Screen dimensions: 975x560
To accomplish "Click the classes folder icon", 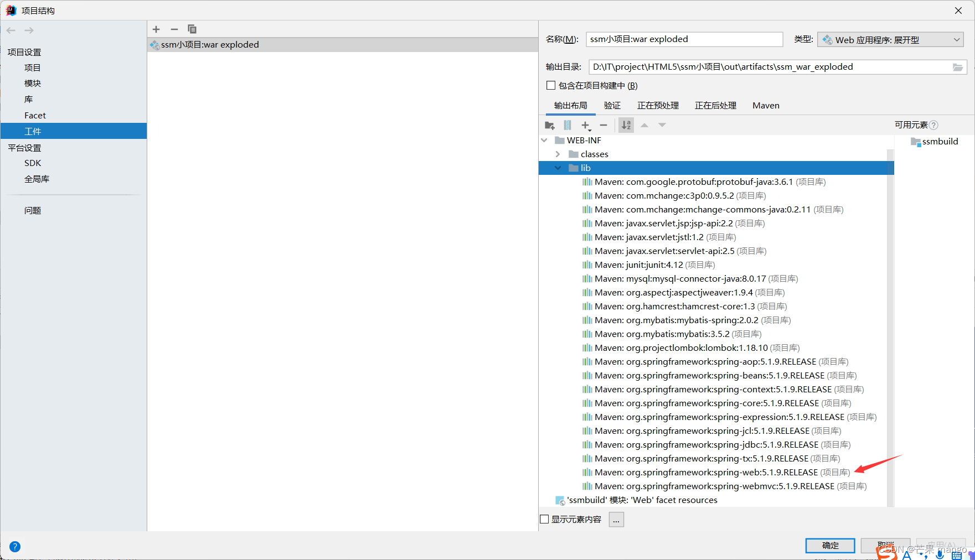I will 574,154.
